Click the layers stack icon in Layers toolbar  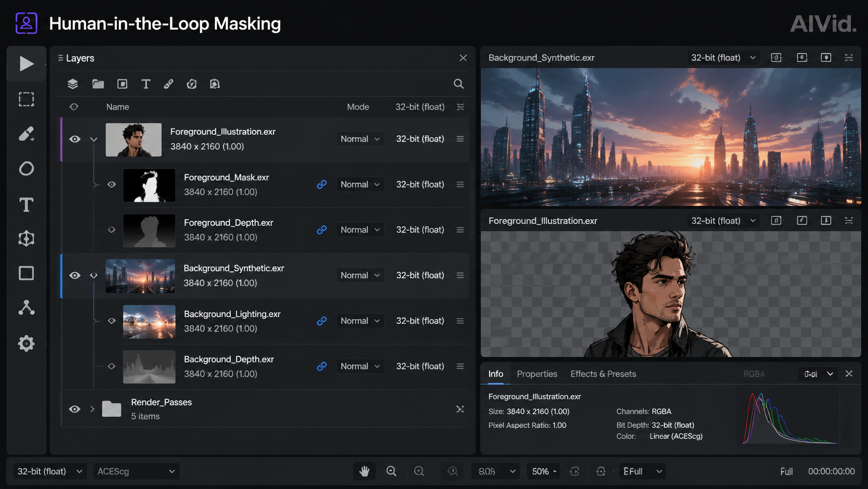(x=73, y=84)
